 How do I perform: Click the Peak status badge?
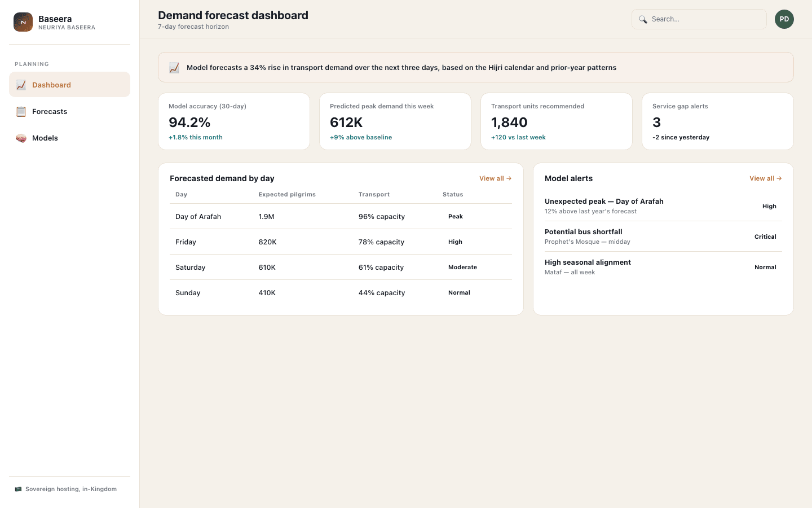456,216
